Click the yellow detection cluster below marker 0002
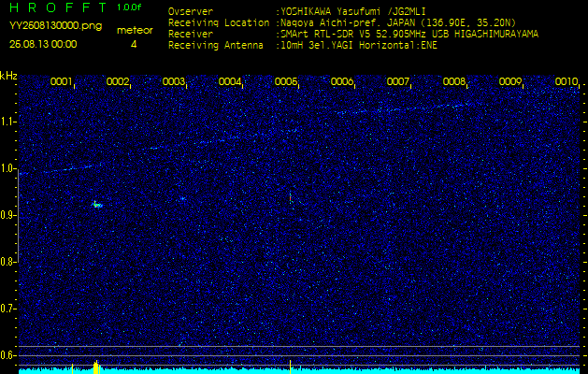The image size is (588, 374). [x=96, y=367]
